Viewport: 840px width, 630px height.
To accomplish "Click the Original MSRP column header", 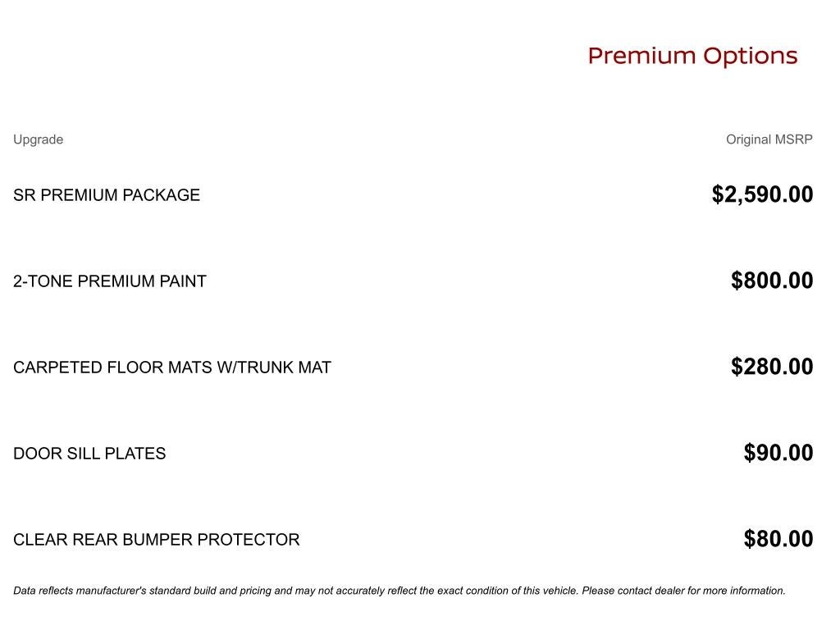I will (769, 139).
